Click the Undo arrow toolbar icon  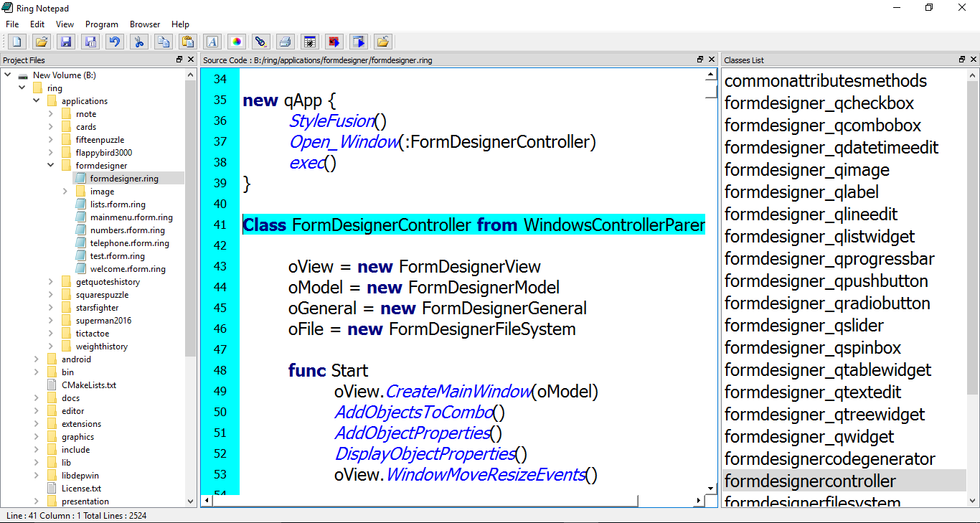point(114,42)
